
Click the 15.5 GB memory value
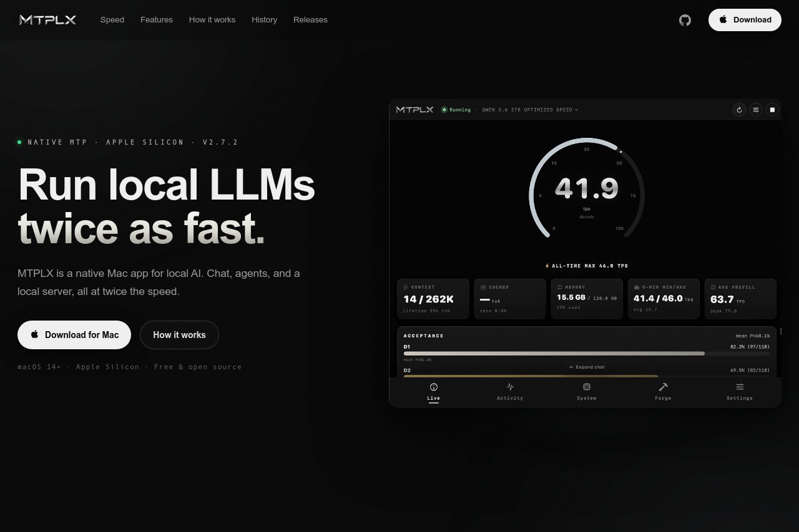pos(571,298)
